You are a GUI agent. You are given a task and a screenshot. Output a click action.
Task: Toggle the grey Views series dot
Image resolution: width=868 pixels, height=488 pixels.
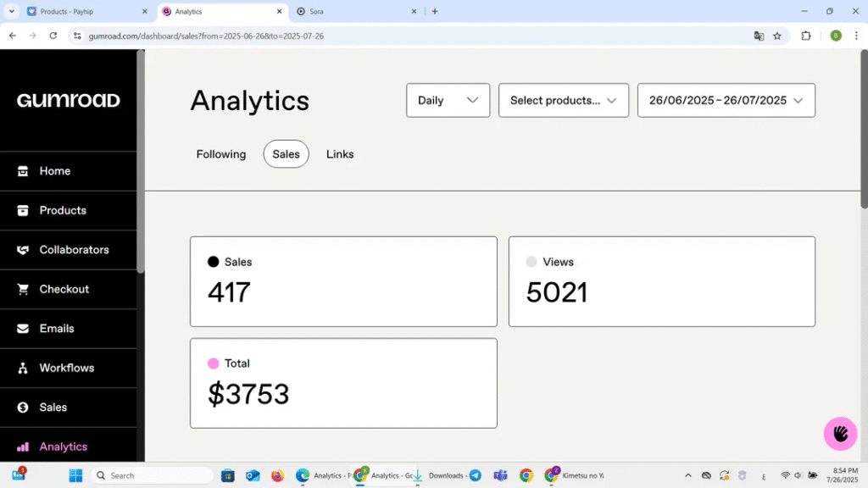[531, 262]
